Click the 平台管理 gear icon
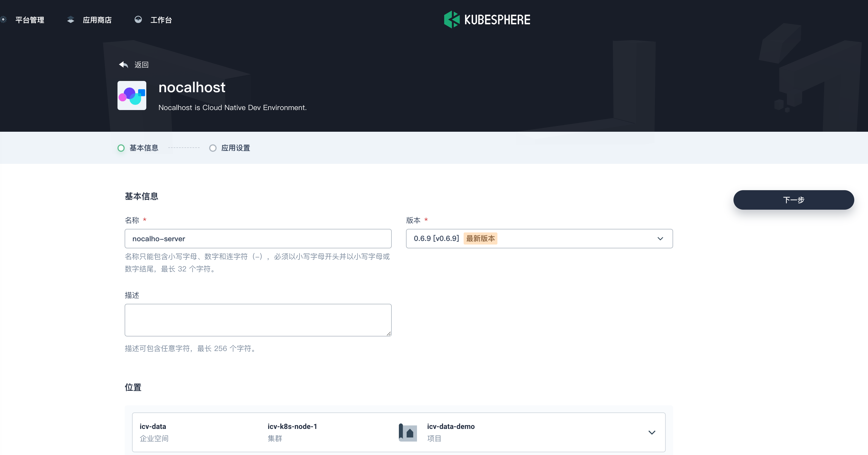The height and width of the screenshot is (455, 868). click(x=4, y=19)
